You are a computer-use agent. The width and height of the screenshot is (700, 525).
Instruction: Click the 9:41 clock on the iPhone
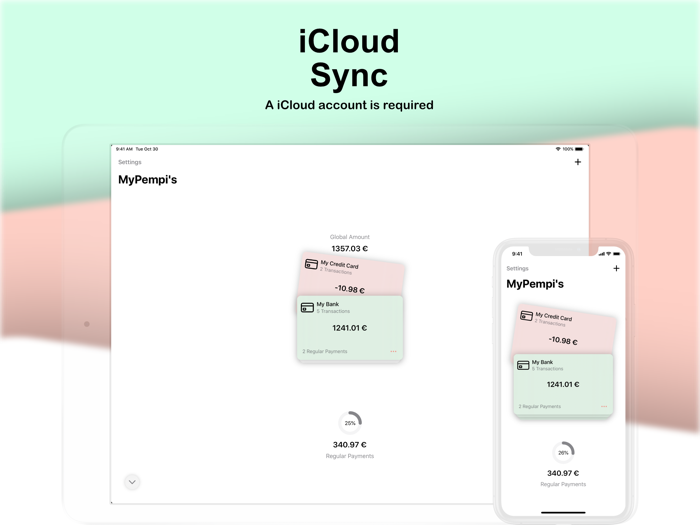[517, 254]
